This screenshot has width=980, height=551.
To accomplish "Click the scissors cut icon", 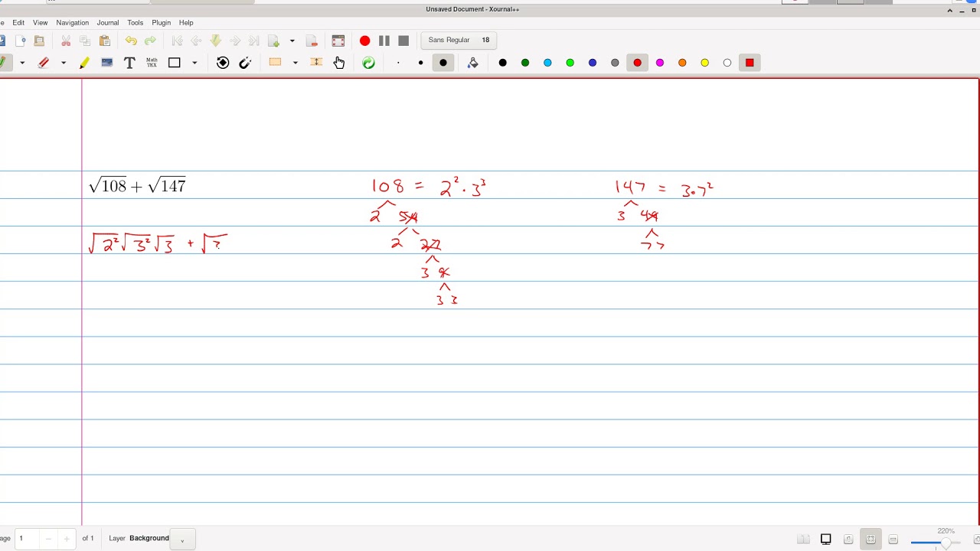I will click(66, 41).
